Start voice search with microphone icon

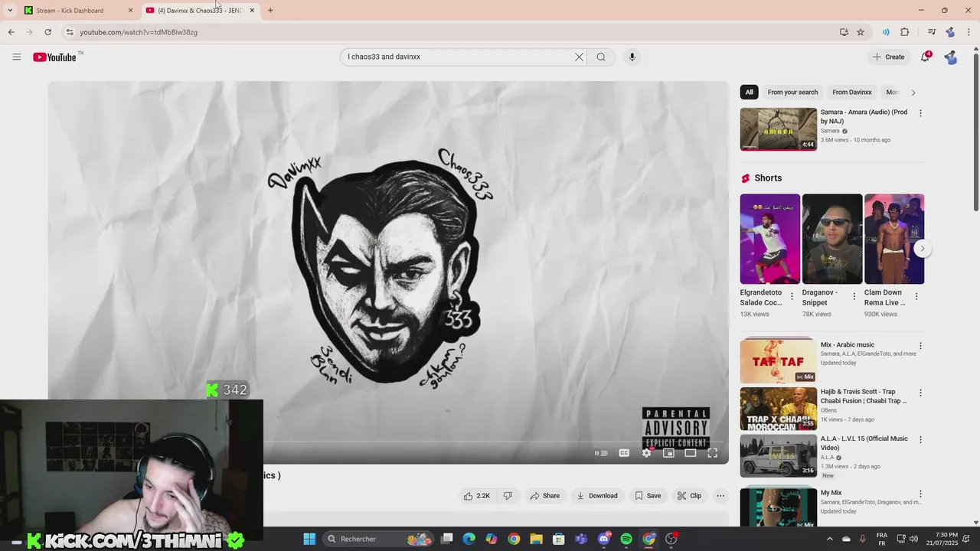(x=632, y=57)
